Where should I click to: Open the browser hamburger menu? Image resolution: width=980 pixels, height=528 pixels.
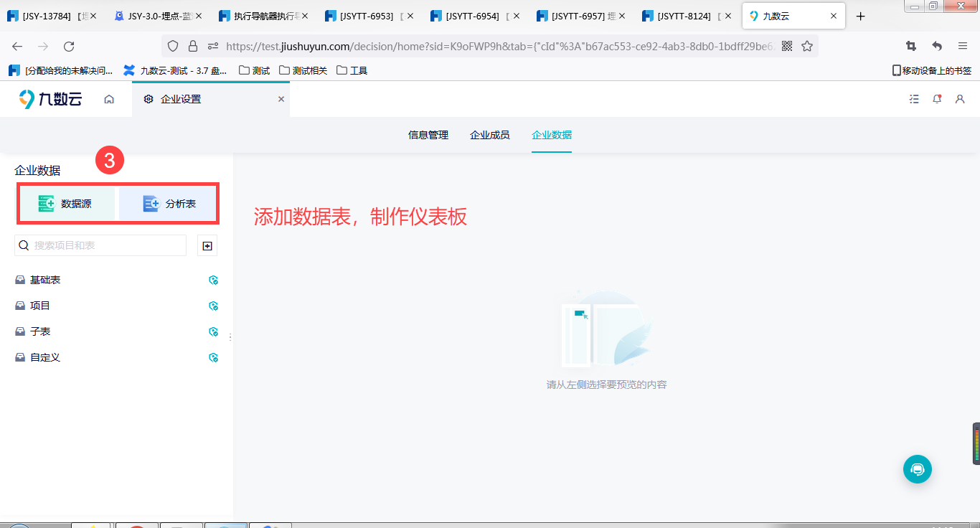(x=963, y=46)
